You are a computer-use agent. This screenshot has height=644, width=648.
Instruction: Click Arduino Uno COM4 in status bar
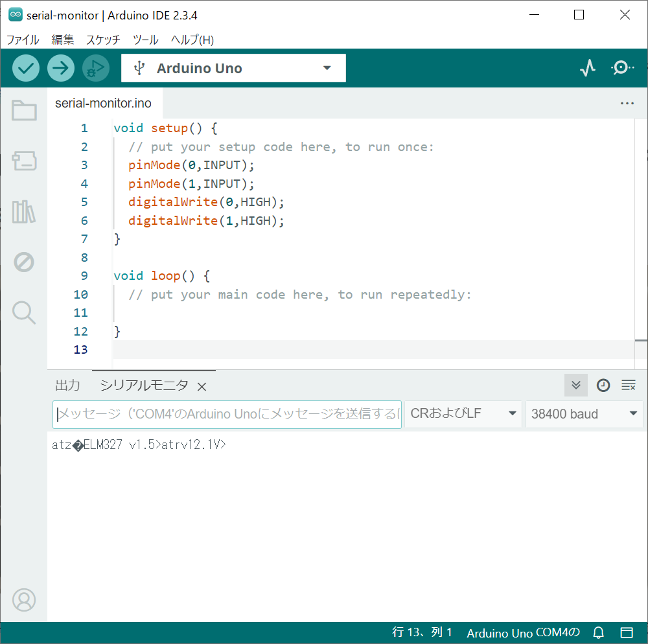pos(524,632)
